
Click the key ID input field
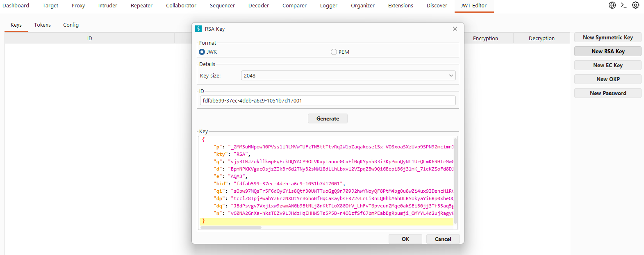(x=328, y=100)
